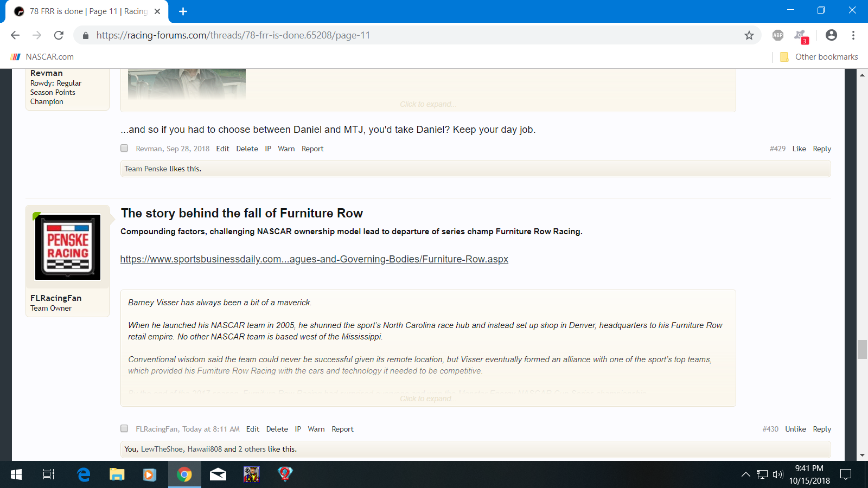Unlike post #430

795,429
